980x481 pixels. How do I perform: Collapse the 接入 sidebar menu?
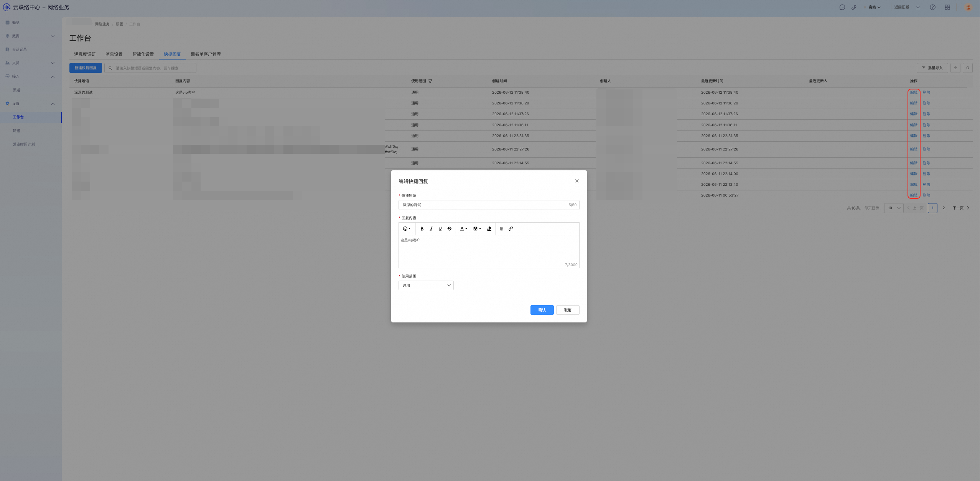pos(31,76)
